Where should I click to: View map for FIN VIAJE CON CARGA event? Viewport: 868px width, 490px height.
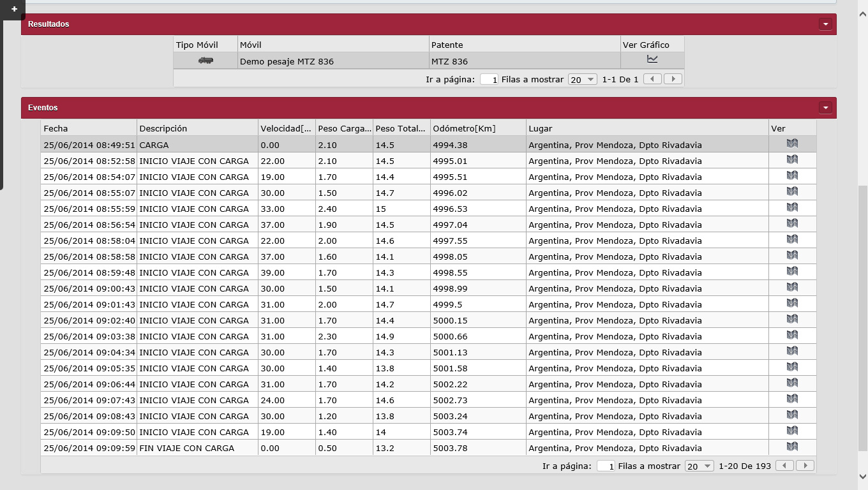click(x=793, y=447)
